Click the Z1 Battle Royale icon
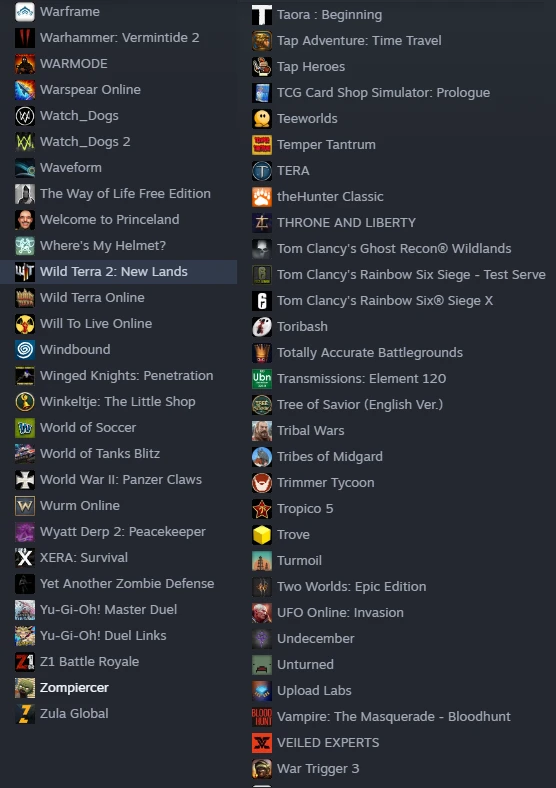Viewport: 556px width, 788px height. click(x=25, y=662)
